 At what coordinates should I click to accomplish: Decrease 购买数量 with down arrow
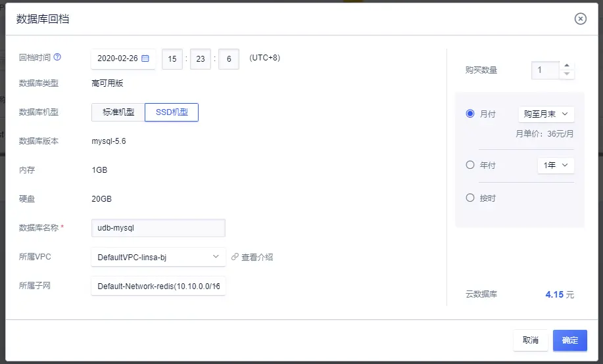567,74
